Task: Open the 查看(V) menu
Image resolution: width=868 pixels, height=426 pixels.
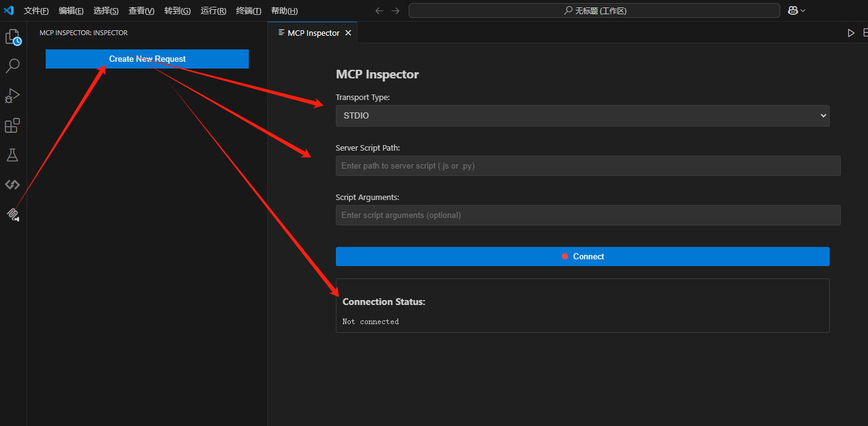Action: point(141,10)
